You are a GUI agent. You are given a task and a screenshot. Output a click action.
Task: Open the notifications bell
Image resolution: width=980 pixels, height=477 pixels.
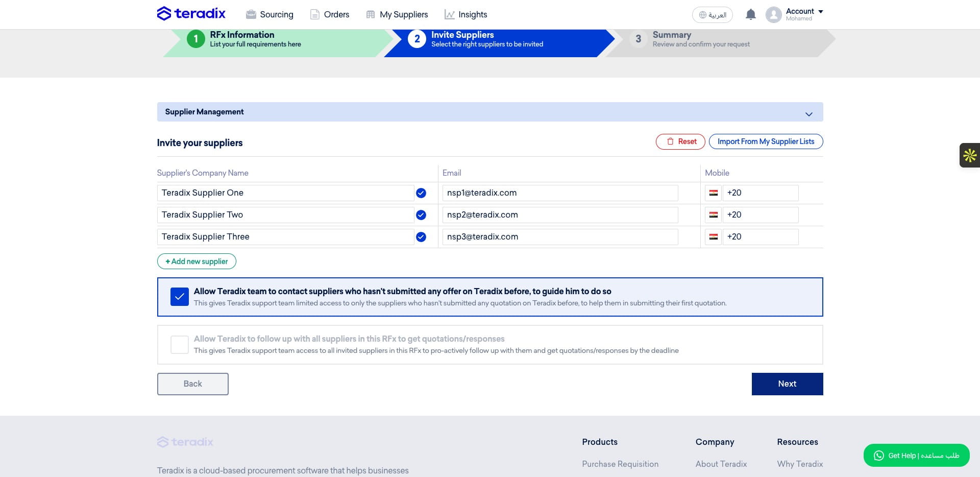(x=750, y=14)
